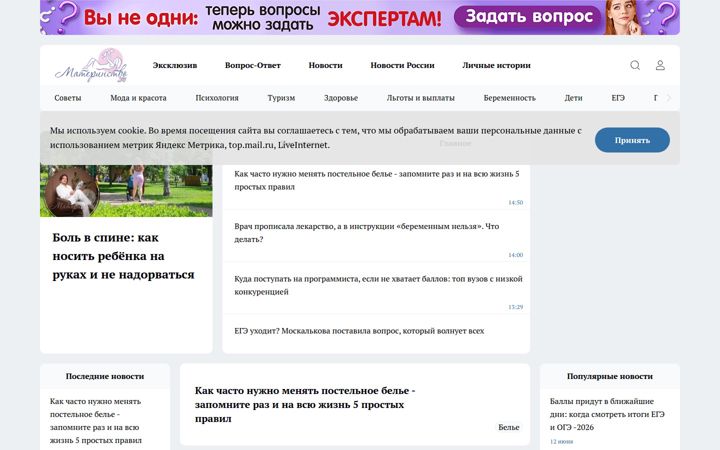
Task: Navigate to Новости России
Action: point(402,65)
